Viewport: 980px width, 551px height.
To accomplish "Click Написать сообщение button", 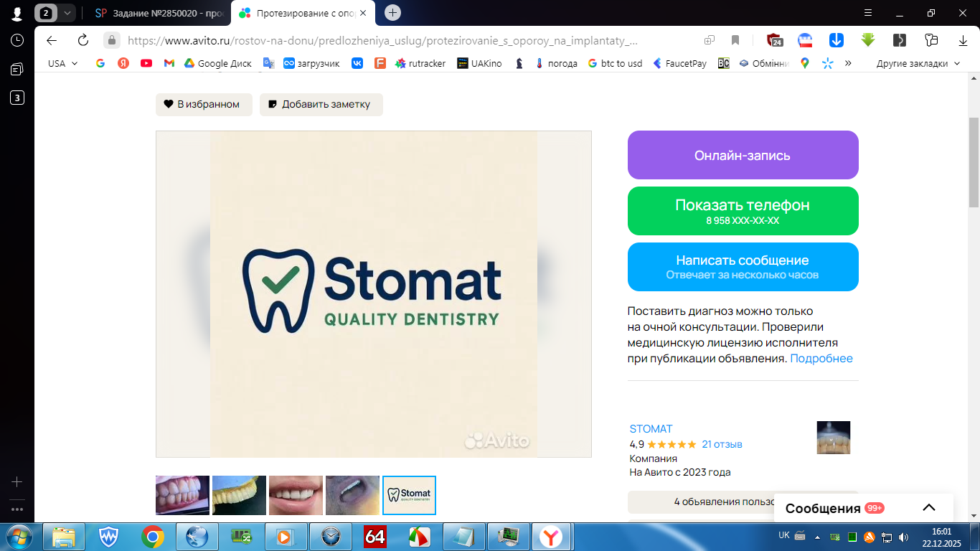I will tap(743, 267).
